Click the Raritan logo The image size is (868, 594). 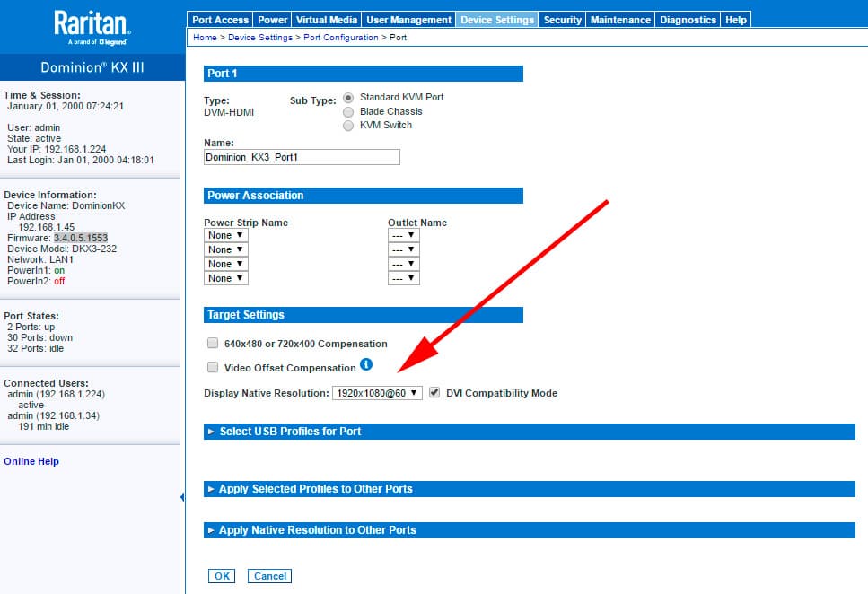(92, 28)
